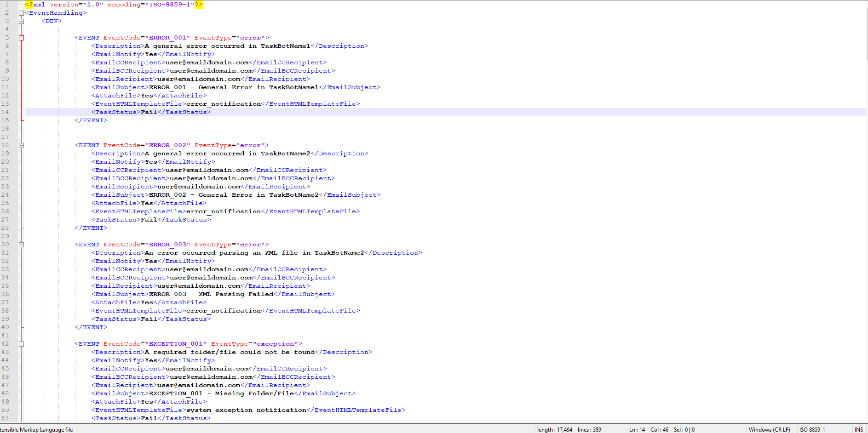Collapse the EXCEPTION_001 EVENT fold marker
868x433 pixels.
(x=21, y=344)
